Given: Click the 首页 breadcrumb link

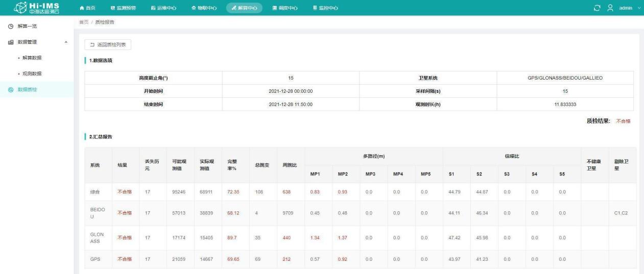Looking at the screenshot, I should [83, 22].
